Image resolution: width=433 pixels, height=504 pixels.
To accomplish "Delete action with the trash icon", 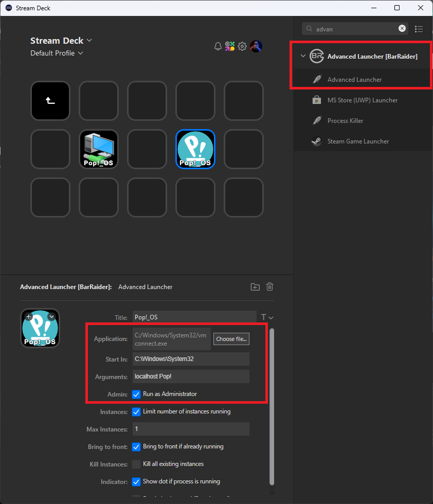I will point(269,286).
